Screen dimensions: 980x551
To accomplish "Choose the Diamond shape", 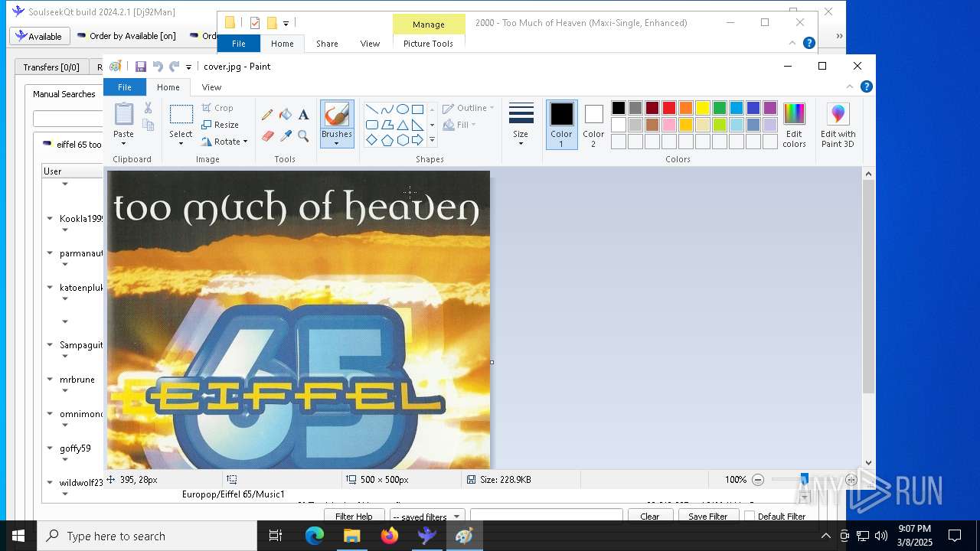I will click(x=371, y=140).
